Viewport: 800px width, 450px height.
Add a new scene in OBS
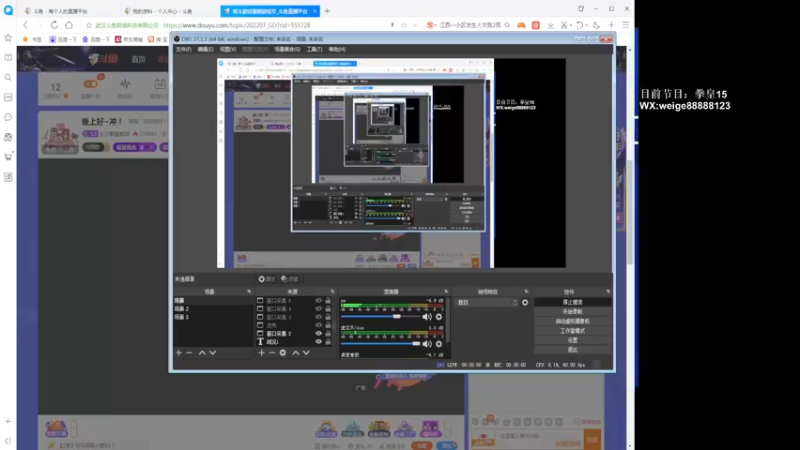(179, 353)
